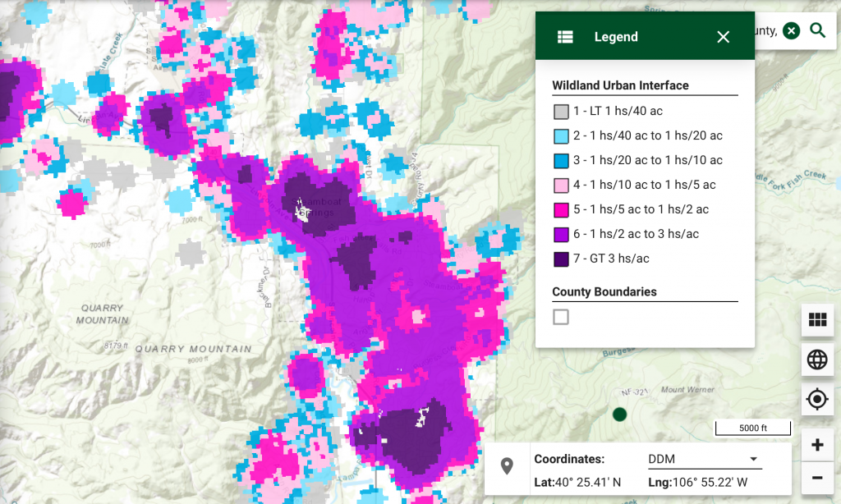
Task: Click the light blue "2 - 1 hs/40 ac" swatch
Action: (x=561, y=135)
